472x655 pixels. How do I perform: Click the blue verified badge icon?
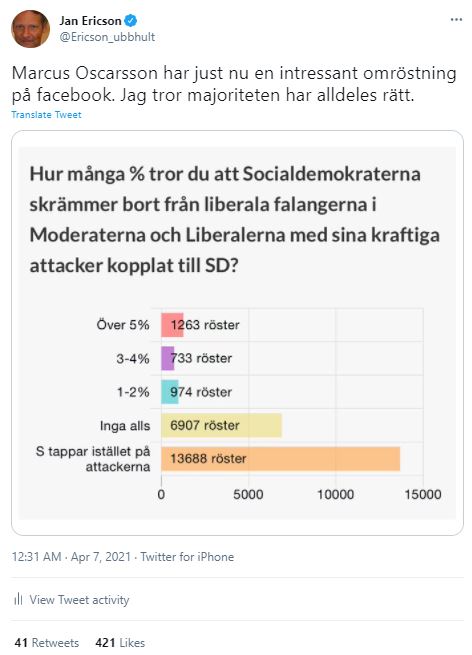132,20
